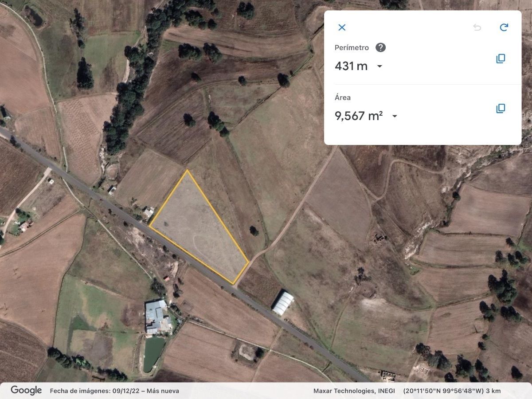
Task: Click the restart measurement circular arrow
Action: click(x=504, y=27)
